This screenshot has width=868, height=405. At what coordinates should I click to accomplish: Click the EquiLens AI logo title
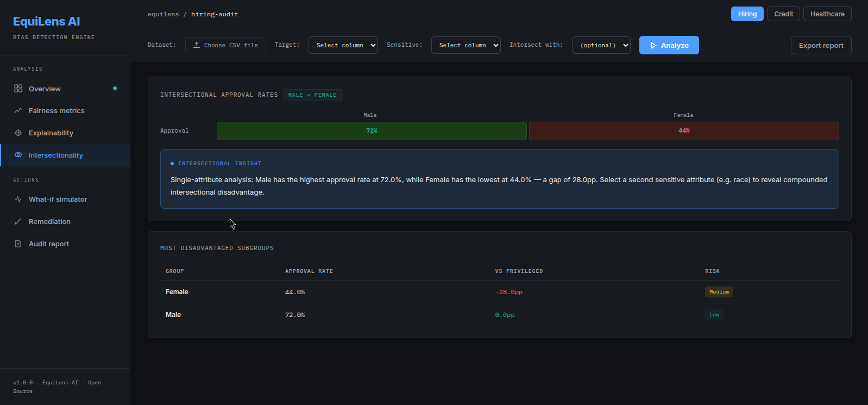[46, 21]
